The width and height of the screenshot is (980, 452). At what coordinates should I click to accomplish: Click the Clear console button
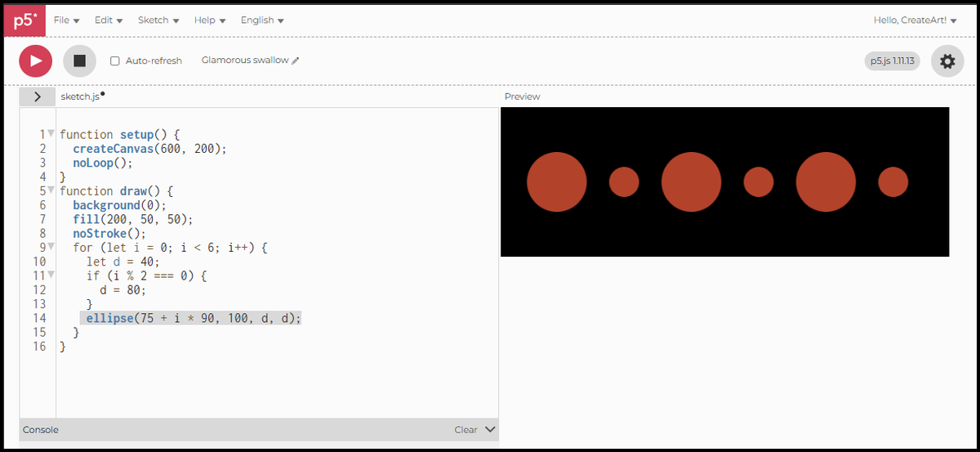point(465,429)
